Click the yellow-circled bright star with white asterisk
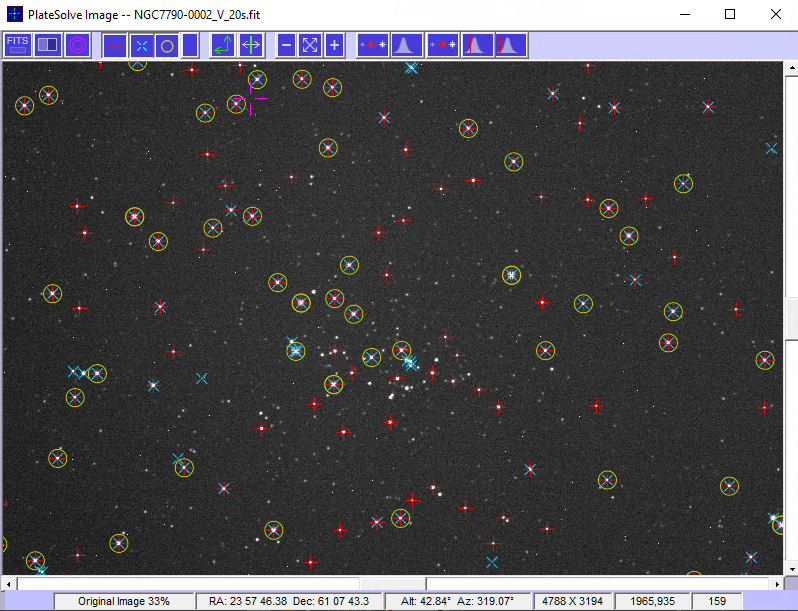This screenshot has width=798, height=611. (511, 274)
